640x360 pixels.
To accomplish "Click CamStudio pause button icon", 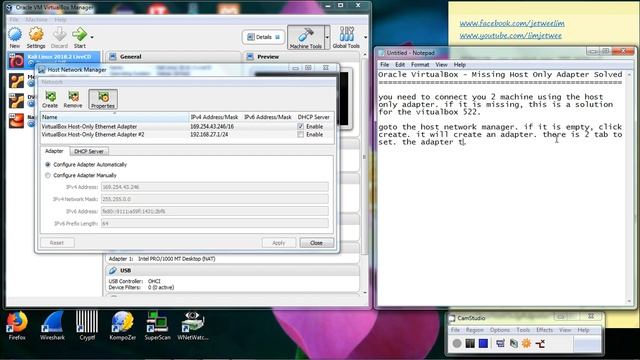I will point(470,344).
